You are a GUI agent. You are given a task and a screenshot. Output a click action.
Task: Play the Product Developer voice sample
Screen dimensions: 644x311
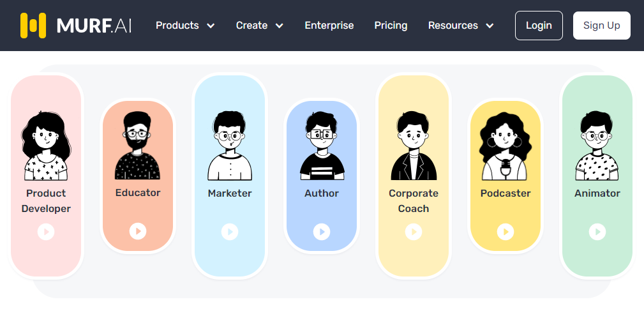(46, 232)
